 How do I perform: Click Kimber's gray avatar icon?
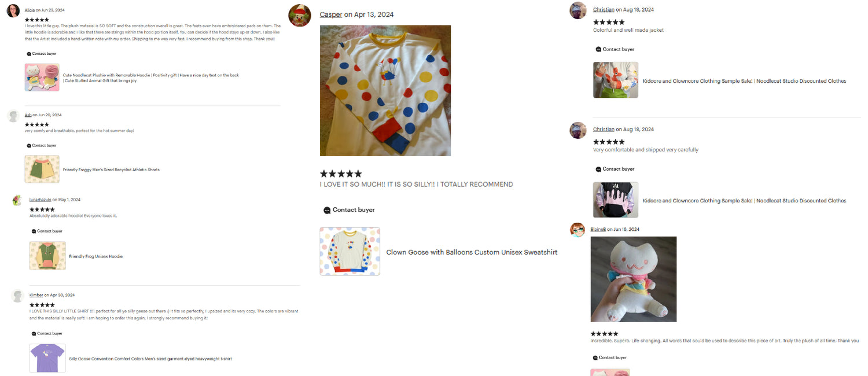point(18,296)
